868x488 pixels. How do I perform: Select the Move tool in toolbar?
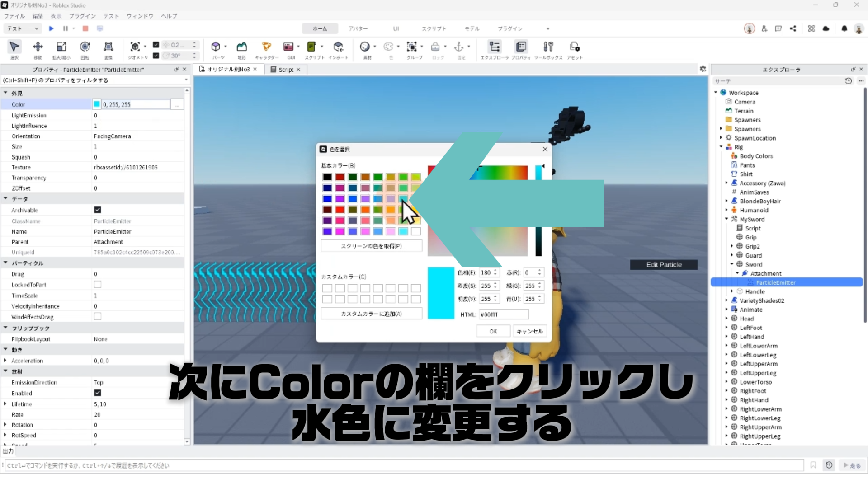[38, 47]
